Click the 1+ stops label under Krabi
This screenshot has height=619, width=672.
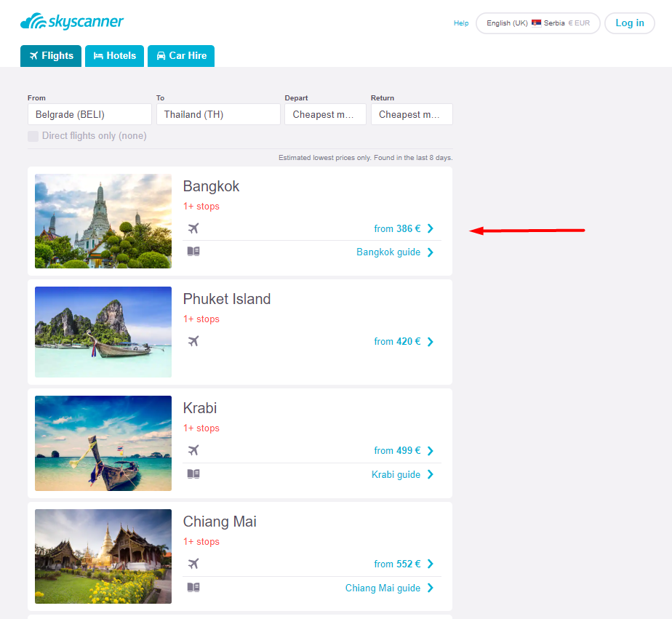click(x=201, y=428)
